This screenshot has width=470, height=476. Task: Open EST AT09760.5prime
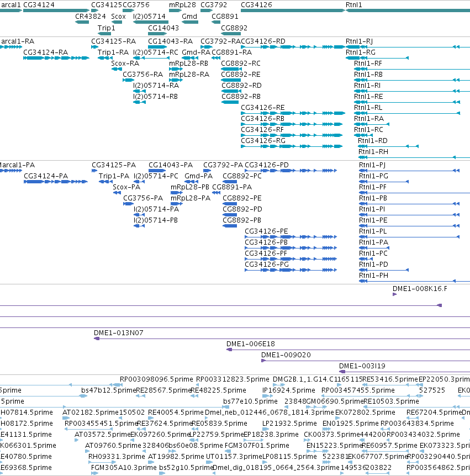click(113, 445)
